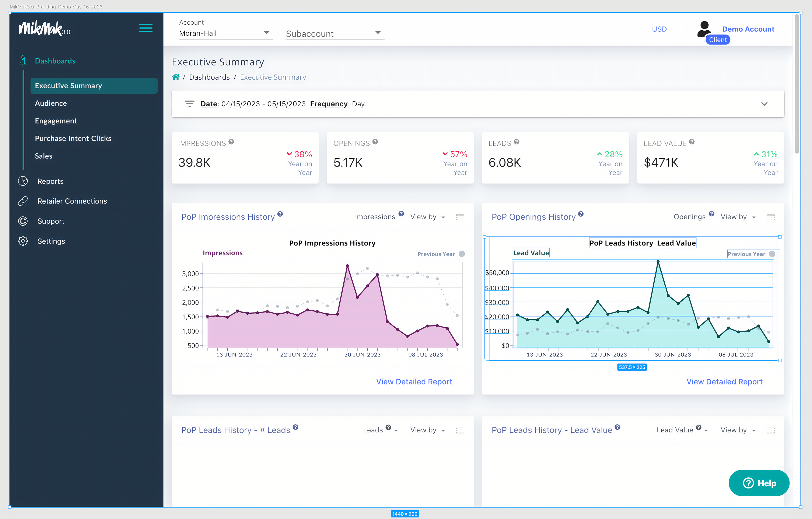Click the filter icon beside the Date field

tap(189, 104)
